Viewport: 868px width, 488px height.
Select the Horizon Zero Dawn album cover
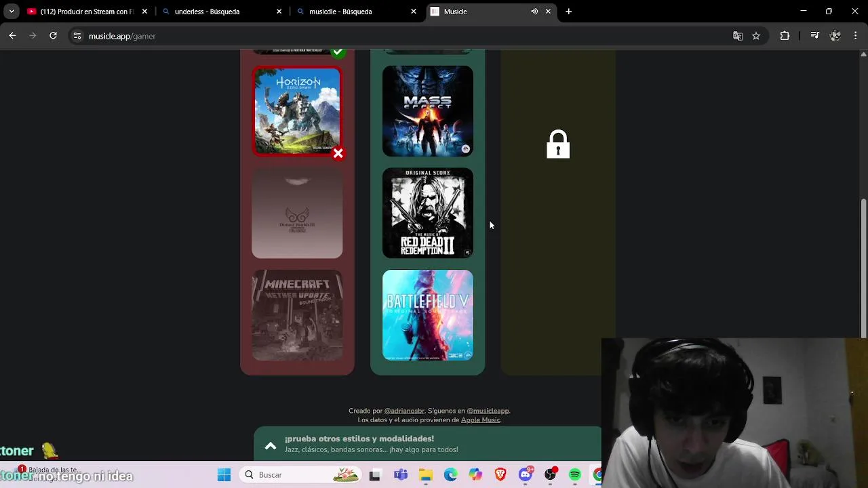click(297, 111)
